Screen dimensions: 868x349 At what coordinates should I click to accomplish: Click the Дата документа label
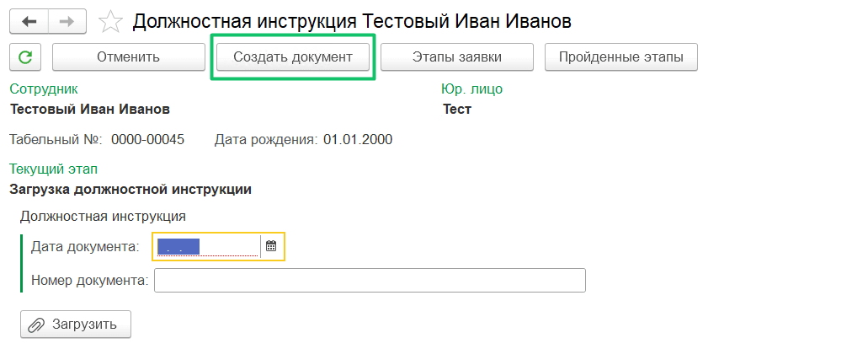pos(85,247)
